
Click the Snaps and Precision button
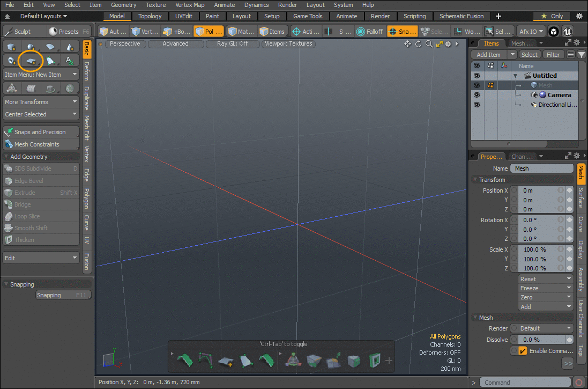[x=41, y=132]
